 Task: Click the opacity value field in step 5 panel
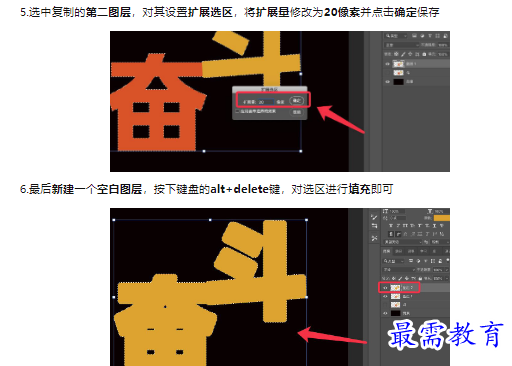443,45
